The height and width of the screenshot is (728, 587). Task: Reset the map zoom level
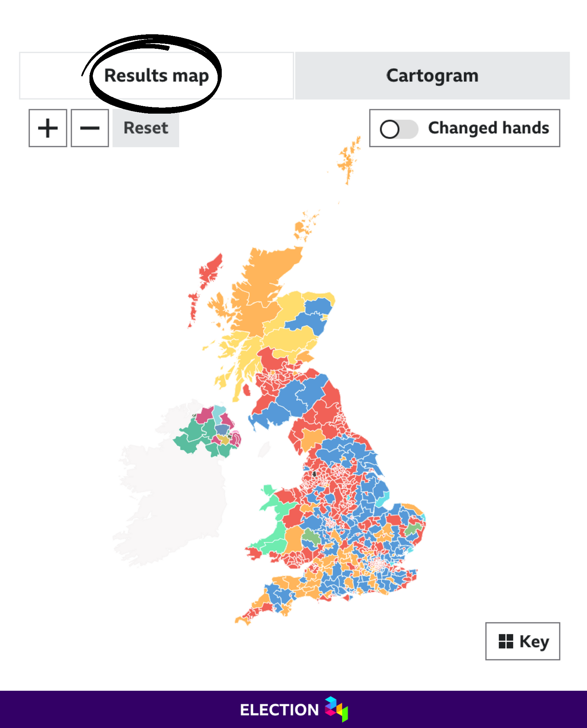point(146,128)
